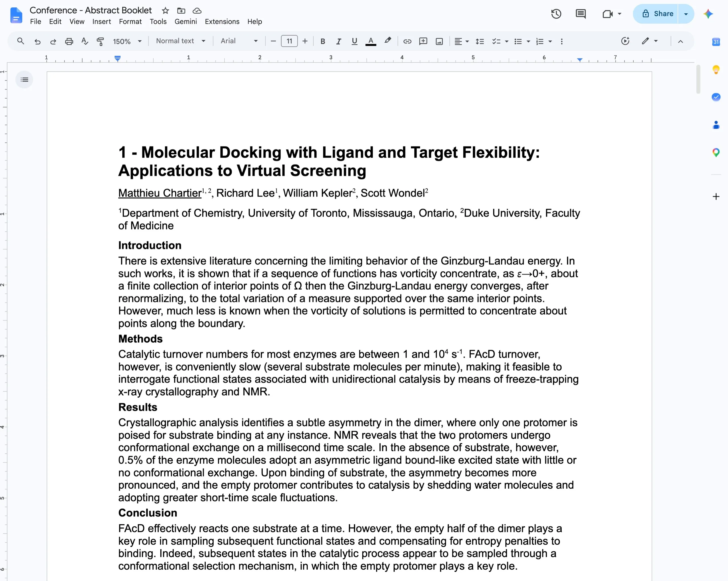Open the Arial font dropdown
This screenshot has width=728, height=581.
239,41
